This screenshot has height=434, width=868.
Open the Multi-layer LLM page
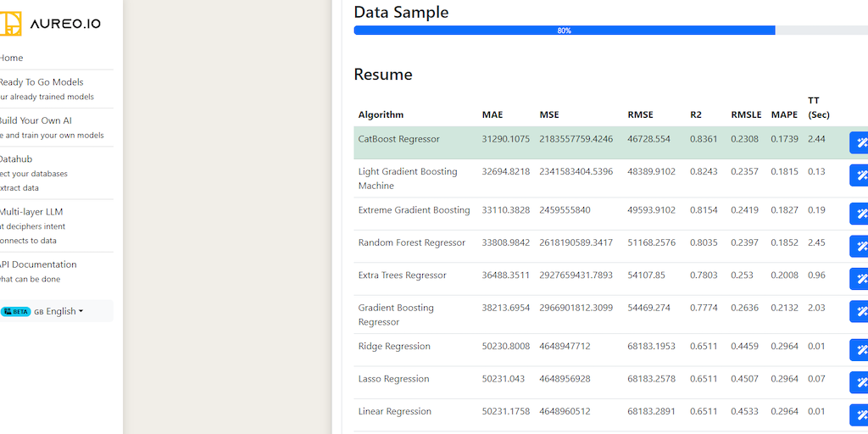(x=31, y=212)
